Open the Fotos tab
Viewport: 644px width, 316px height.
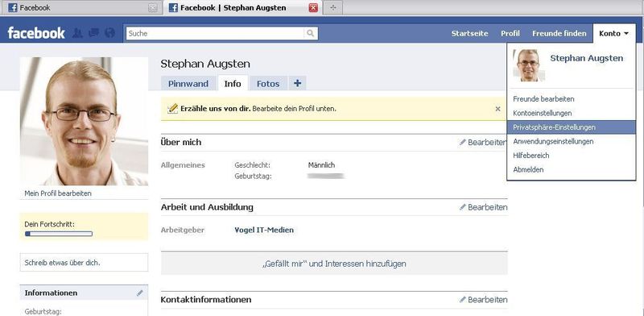[268, 84]
